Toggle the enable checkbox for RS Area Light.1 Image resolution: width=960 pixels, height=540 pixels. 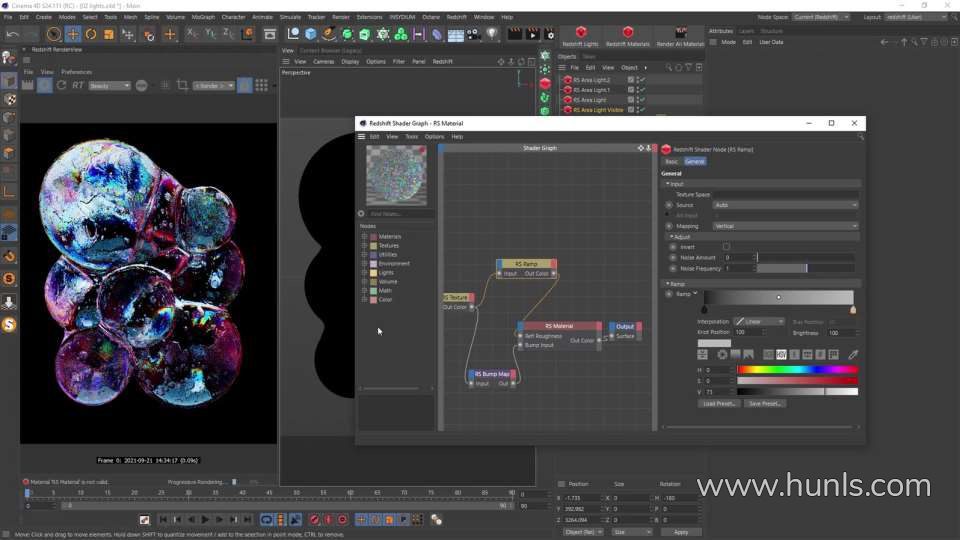(x=631, y=90)
